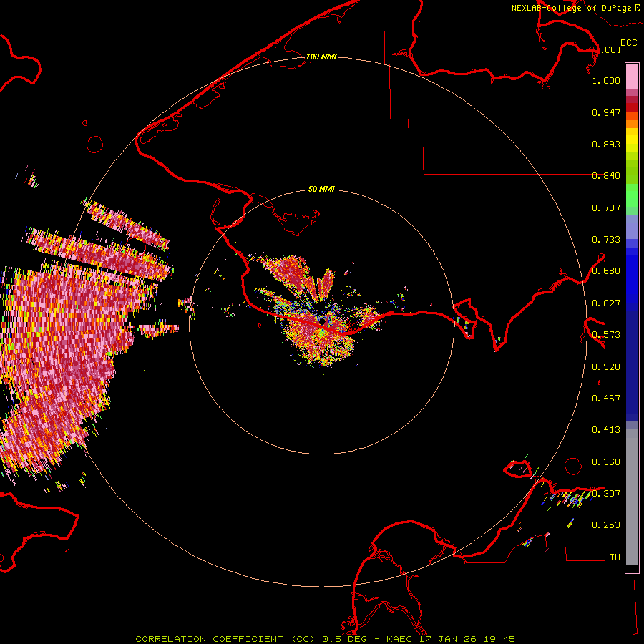Image resolution: width=644 pixels, height=644 pixels.
Task: Click the small red circle marker at upper left
Action: 95,145
